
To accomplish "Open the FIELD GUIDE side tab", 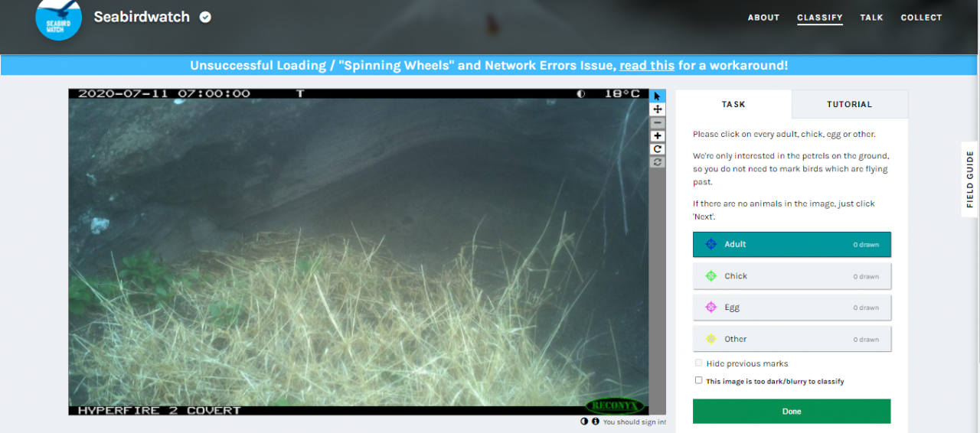I will [970, 179].
